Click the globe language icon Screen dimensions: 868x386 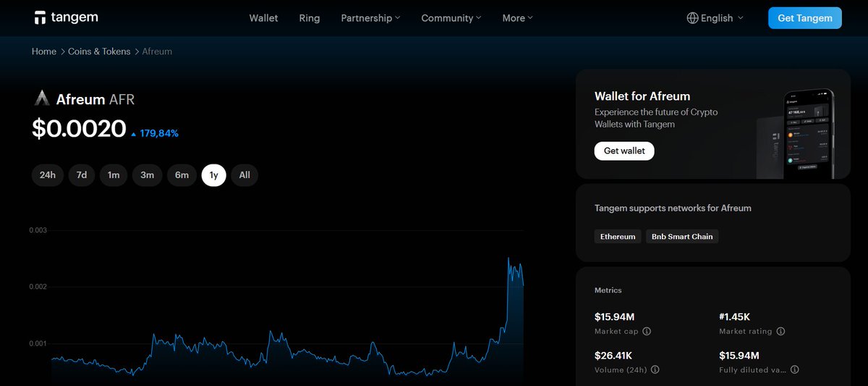click(x=692, y=18)
